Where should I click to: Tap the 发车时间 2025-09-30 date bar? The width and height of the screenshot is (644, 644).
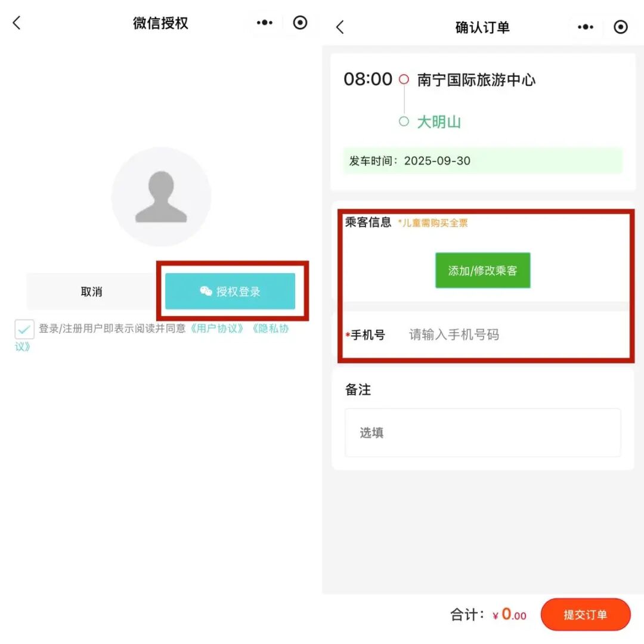482,160
